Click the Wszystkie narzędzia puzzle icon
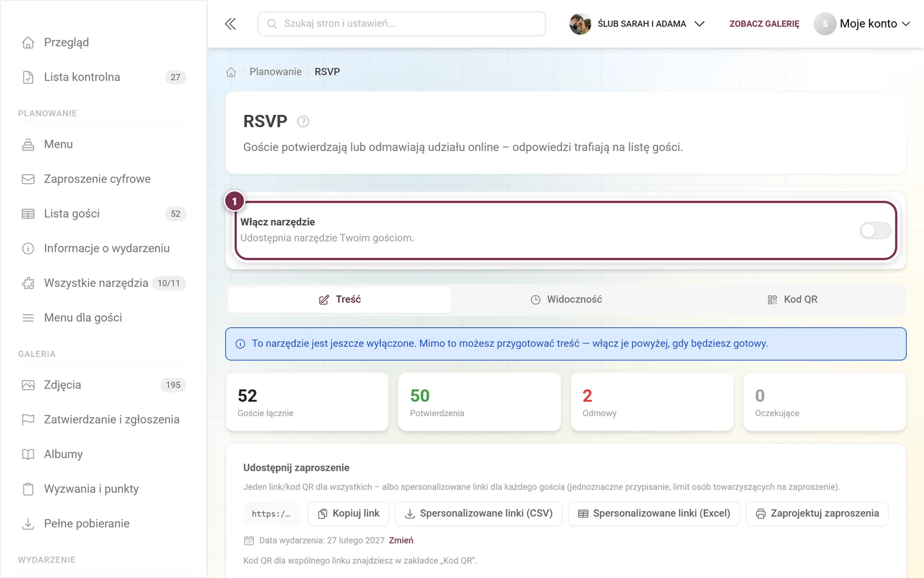Viewport: 924px width, 578px height. [x=28, y=283]
